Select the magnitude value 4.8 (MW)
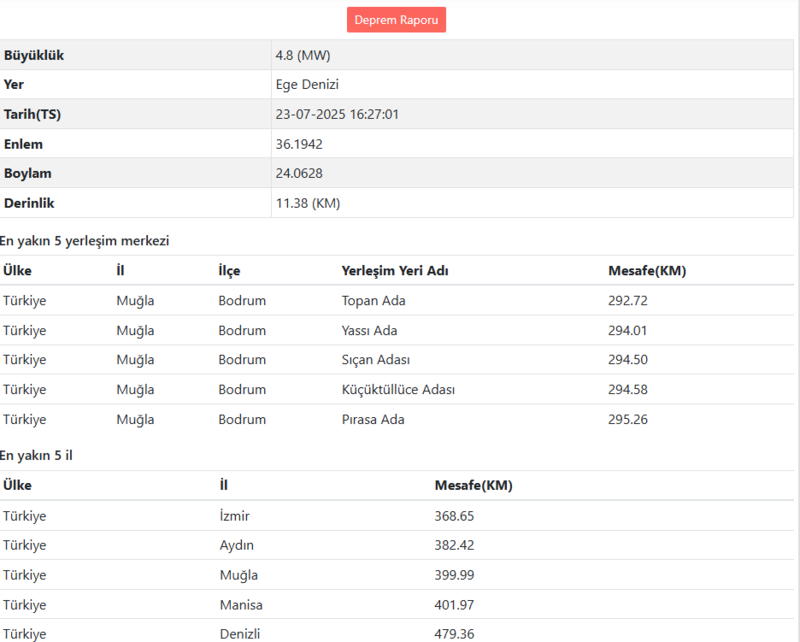The width and height of the screenshot is (800, 642). [300, 55]
